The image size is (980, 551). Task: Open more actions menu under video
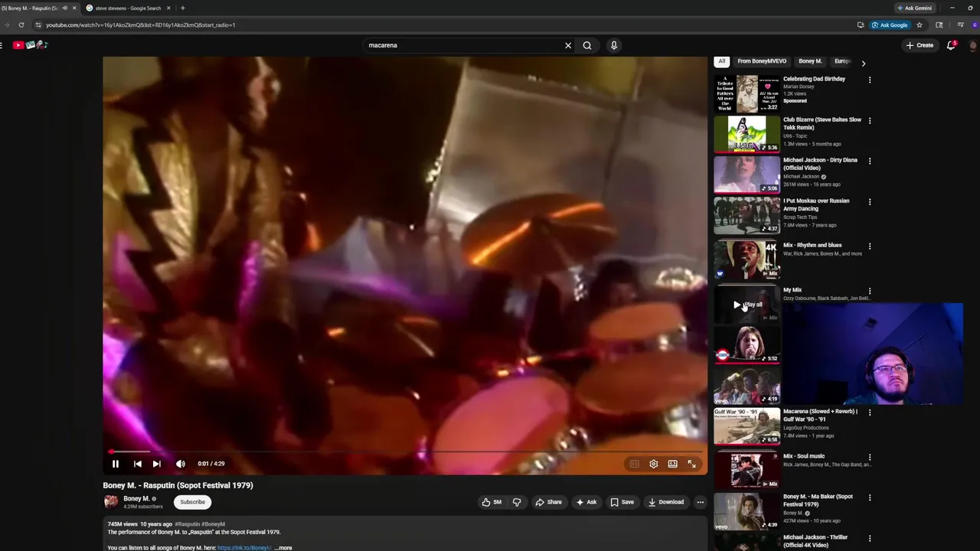coord(700,502)
